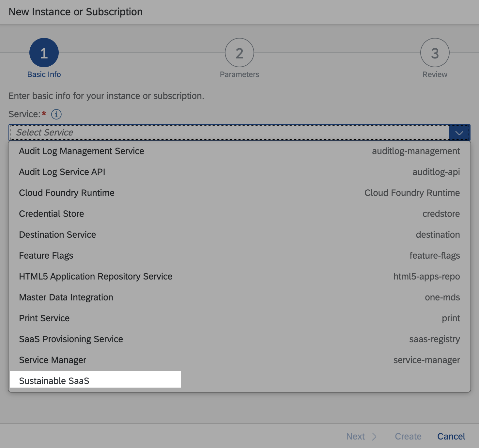The image size is (479, 448).
Task: Open the Select Service dropdown arrow
Action: [459, 133]
